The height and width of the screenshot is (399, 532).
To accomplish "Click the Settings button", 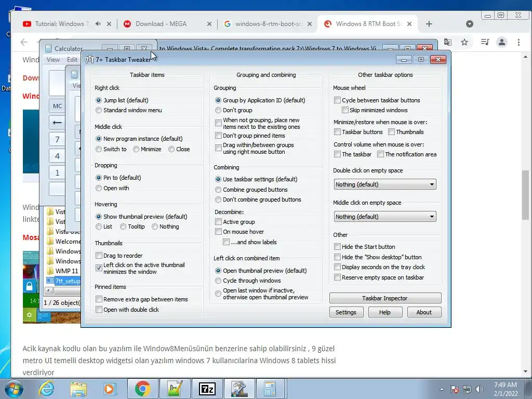I will click(x=346, y=312).
